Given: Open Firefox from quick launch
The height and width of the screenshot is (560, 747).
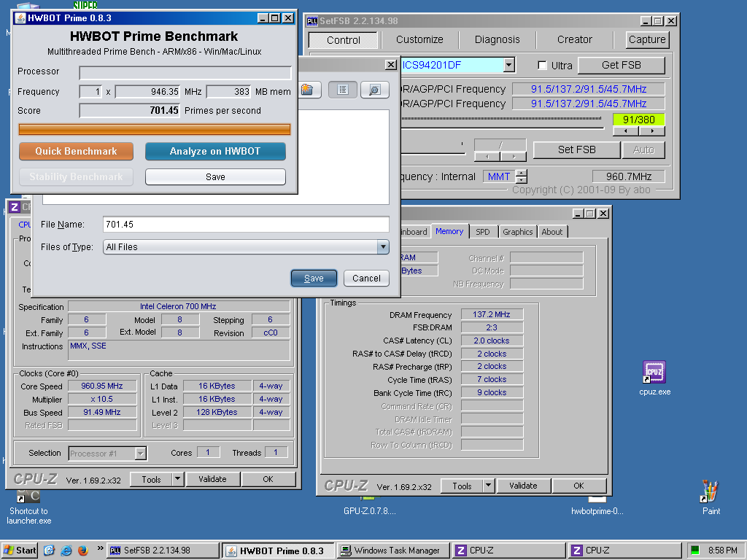Looking at the screenshot, I should point(83,551).
